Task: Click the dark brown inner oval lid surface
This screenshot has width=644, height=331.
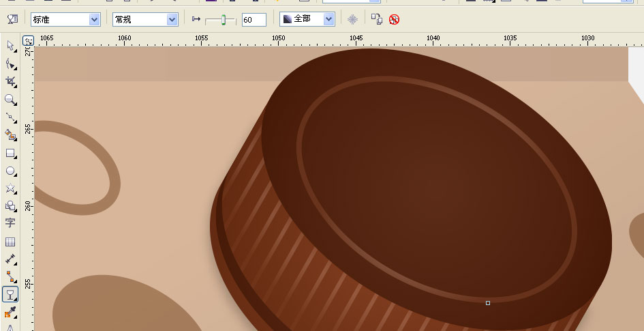Action: click(x=437, y=188)
